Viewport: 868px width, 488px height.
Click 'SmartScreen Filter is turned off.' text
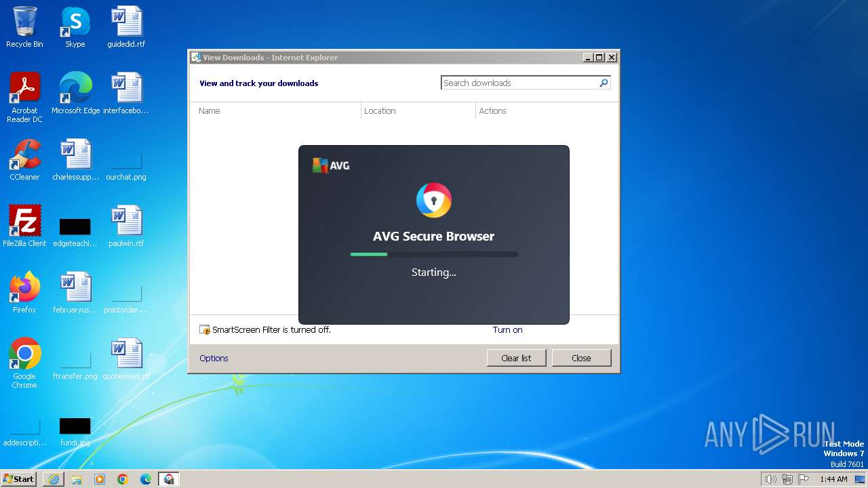pos(271,330)
